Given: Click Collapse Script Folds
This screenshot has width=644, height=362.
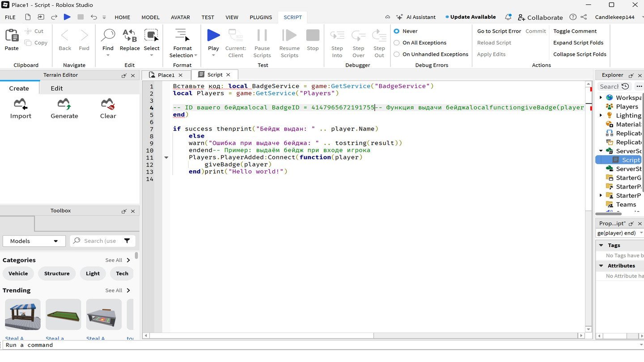Looking at the screenshot, I should click(x=580, y=55).
